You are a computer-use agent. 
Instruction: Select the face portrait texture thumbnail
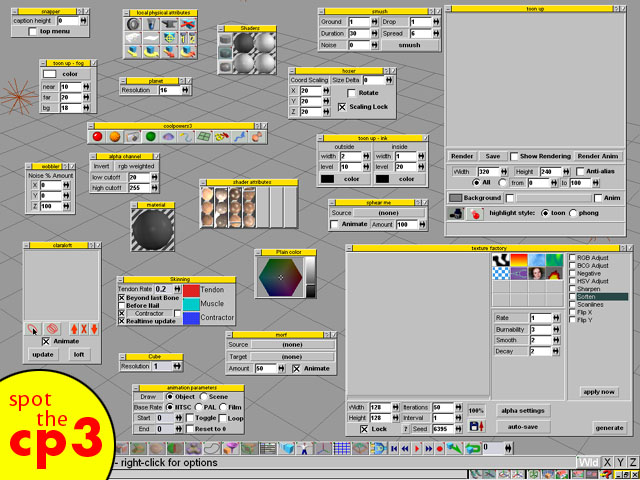537,273
